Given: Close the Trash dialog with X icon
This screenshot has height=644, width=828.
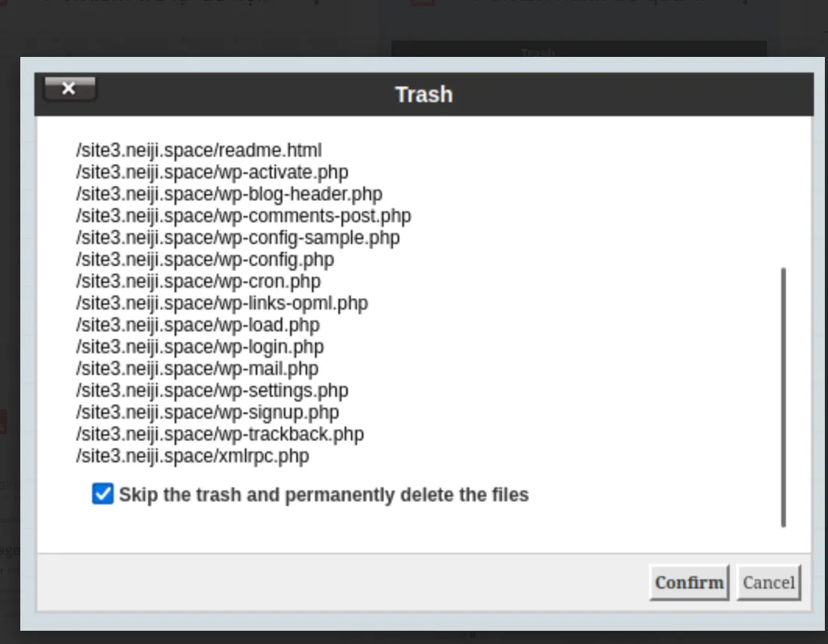Looking at the screenshot, I should [69, 89].
